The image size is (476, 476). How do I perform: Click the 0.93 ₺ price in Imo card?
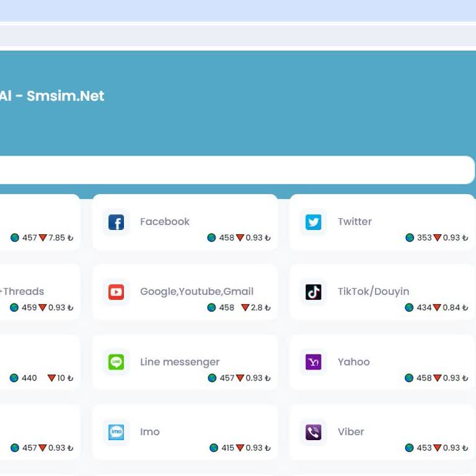tap(258, 447)
